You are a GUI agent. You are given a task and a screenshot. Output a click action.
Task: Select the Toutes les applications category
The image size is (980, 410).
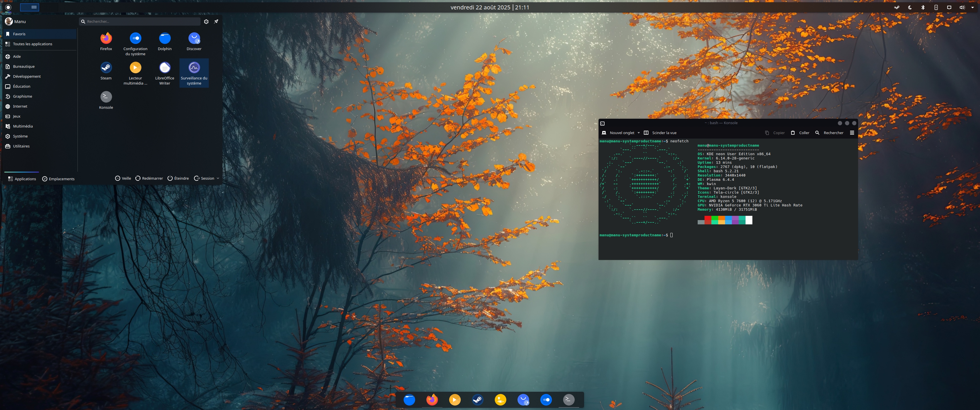coord(32,44)
